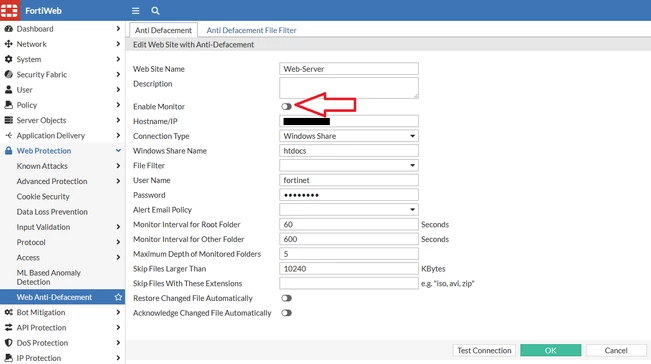The image size is (651, 364).
Task: Click Maximum Depth of Monitored Folders field
Action: coord(349,254)
